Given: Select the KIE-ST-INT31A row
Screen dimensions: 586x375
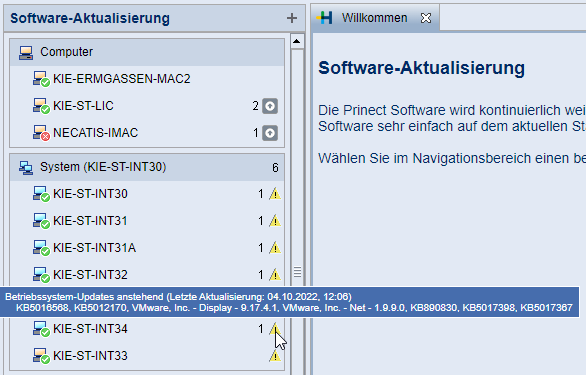Looking at the screenshot, I should point(147,248).
